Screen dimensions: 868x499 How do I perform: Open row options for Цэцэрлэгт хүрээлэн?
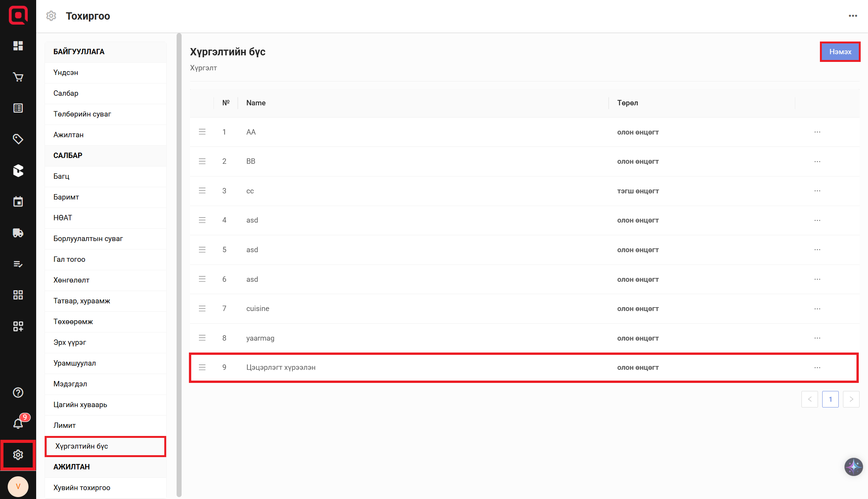point(817,368)
